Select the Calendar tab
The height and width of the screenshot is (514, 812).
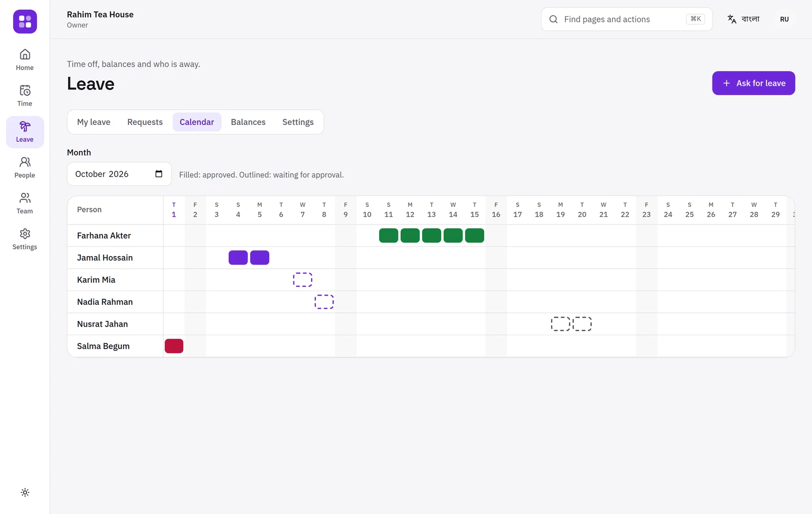pos(197,122)
